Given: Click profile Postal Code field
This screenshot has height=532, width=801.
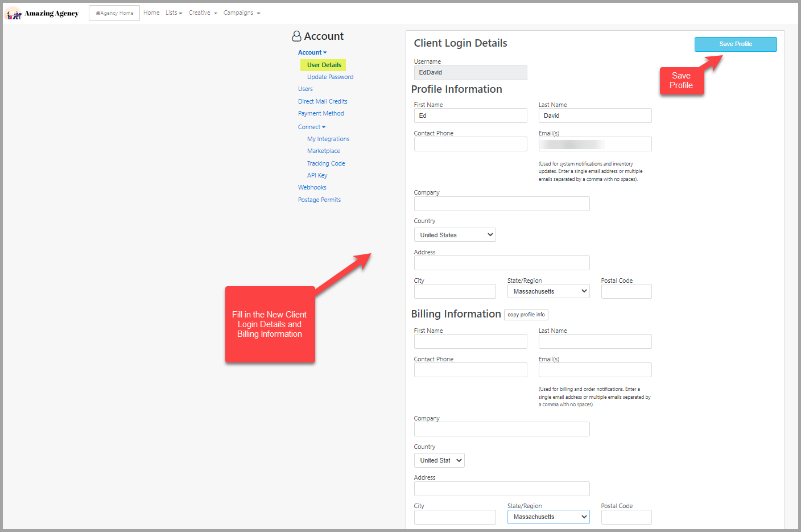Looking at the screenshot, I should click(x=626, y=291).
